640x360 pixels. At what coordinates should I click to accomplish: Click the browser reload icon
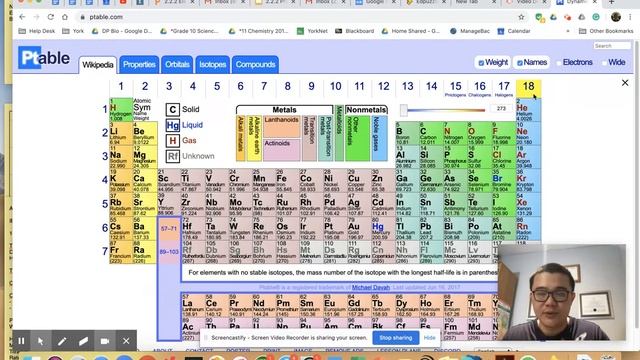(x=51, y=17)
